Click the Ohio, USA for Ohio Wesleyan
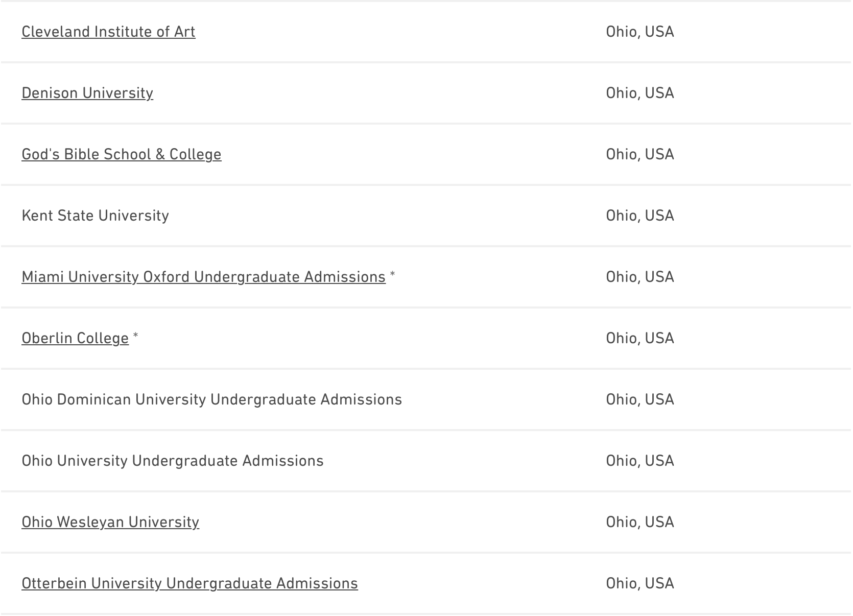 (640, 522)
